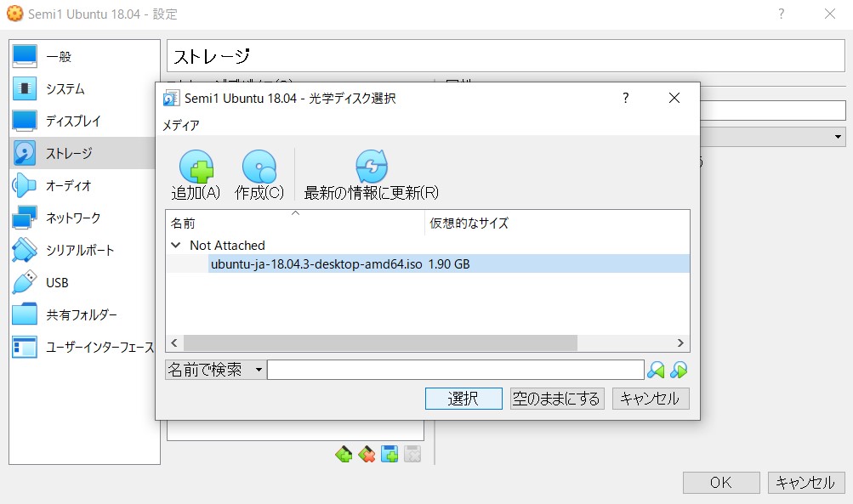Click the scrollbar right arrow in media list

(x=680, y=343)
